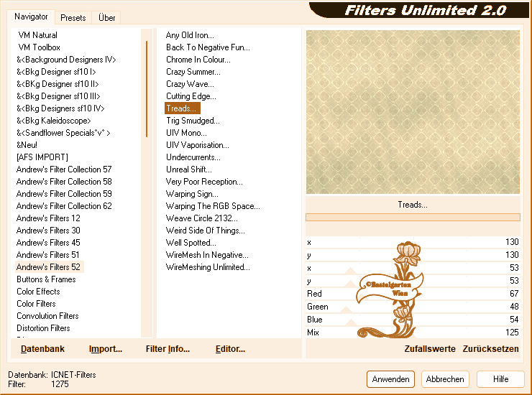
Task: Select Convolution Filters category
Action: [47, 316]
